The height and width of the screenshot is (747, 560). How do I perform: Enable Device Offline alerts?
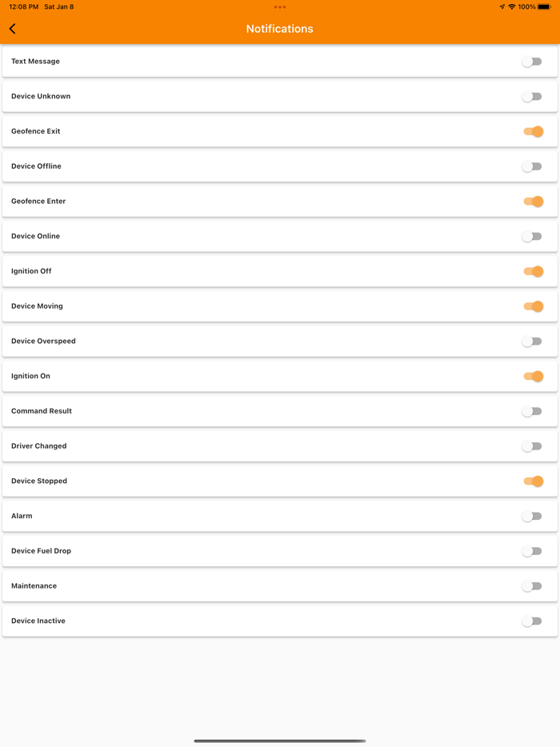[x=532, y=166]
